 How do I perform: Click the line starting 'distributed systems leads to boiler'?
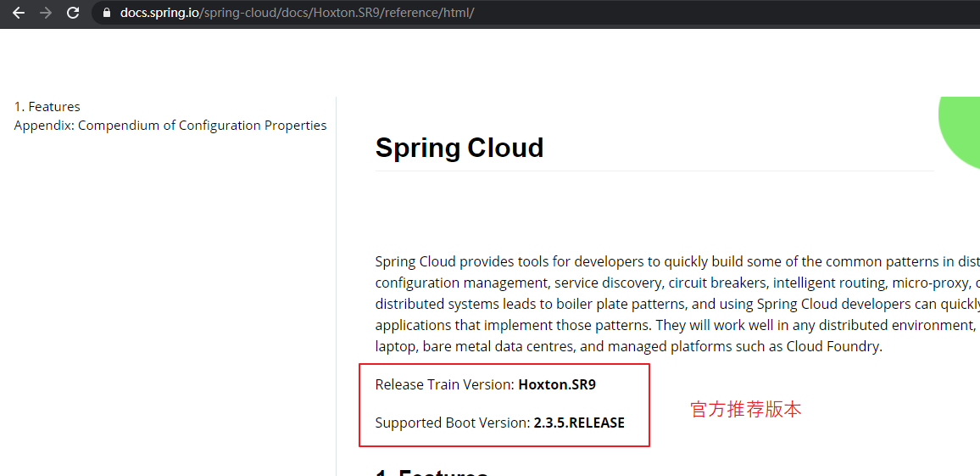(677, 304)
